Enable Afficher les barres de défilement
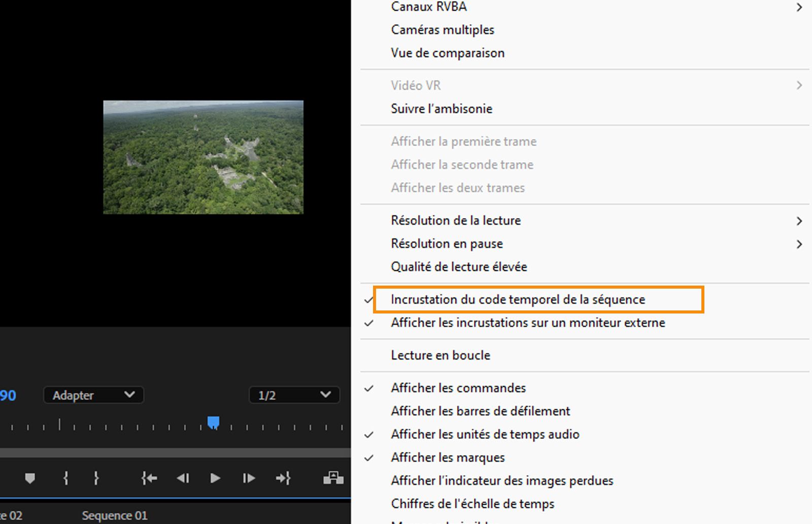This screenshot has height=524, width=812. 480,411
